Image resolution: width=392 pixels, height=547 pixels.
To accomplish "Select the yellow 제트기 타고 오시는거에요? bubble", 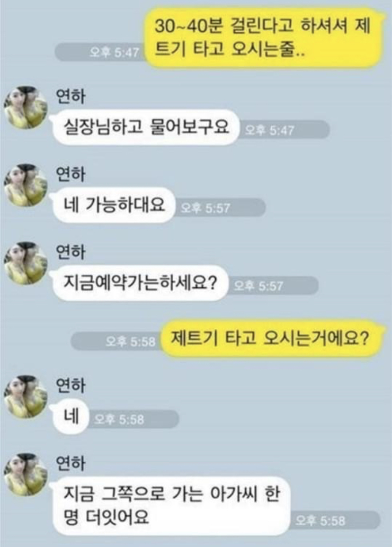I will click(271, 339).
